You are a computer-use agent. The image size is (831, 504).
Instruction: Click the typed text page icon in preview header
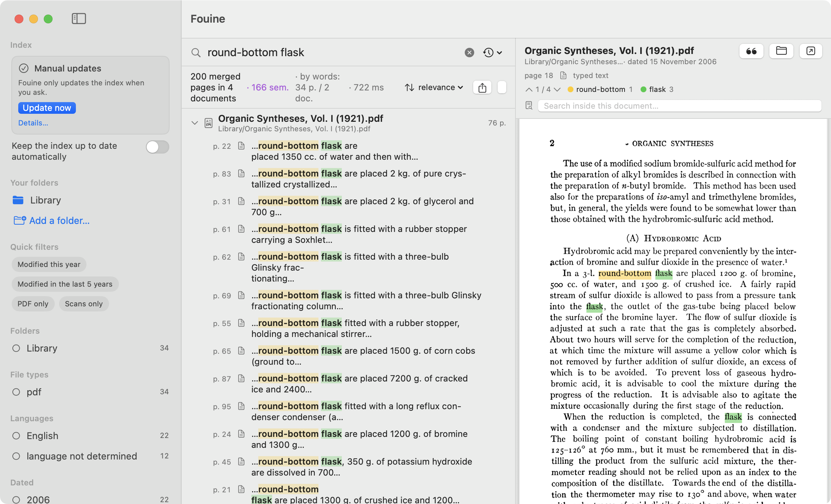(x=563, y=75)
